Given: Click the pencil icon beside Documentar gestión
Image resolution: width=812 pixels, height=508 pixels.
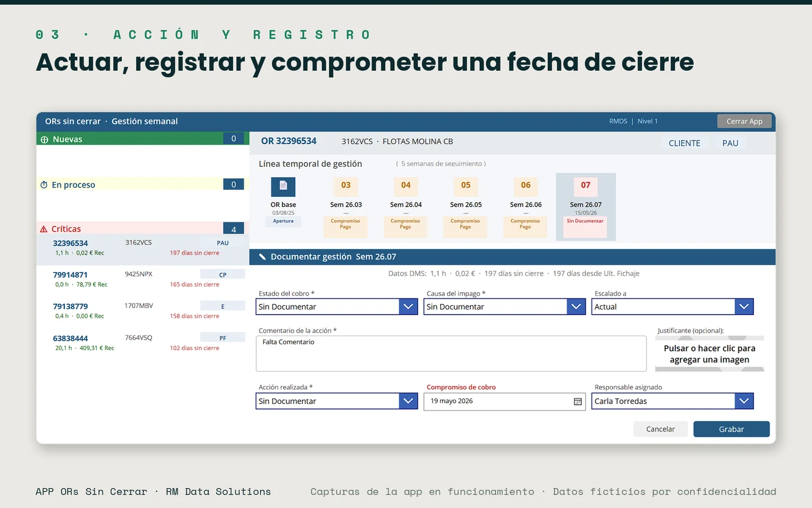Looking at the screenshot, I should pyautogui.click(x=262, y=257).
